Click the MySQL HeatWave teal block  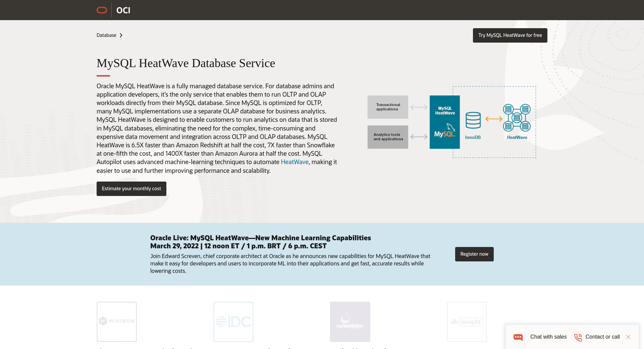[x=445, y=122]
